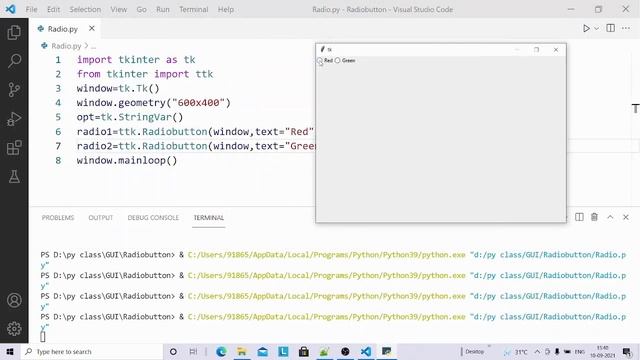Open the Run menu
This screenshot has width=640, height=360.
(x=162, y=9)
